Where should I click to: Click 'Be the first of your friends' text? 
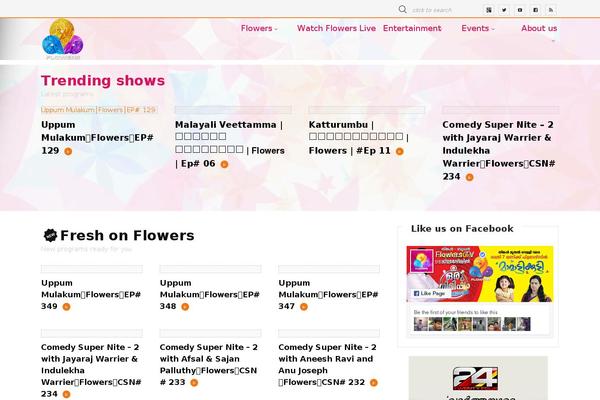[455, 312]
